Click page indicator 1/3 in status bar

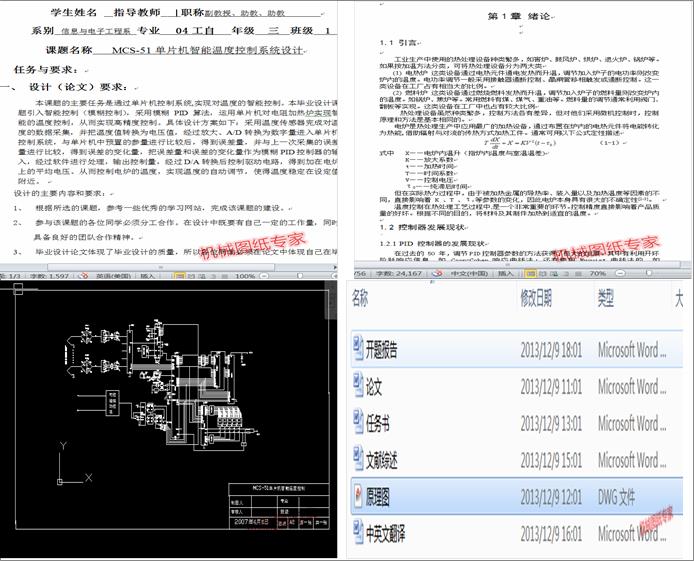(10, 276)
